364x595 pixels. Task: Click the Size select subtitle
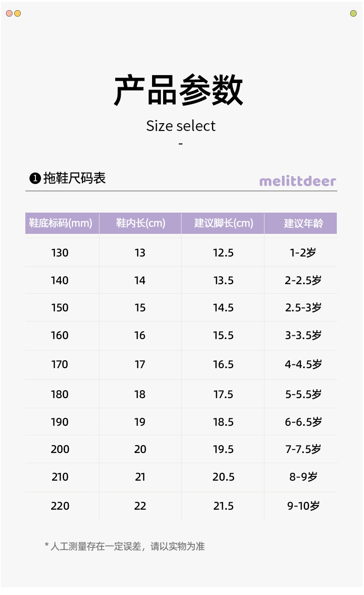click(181, 126)
